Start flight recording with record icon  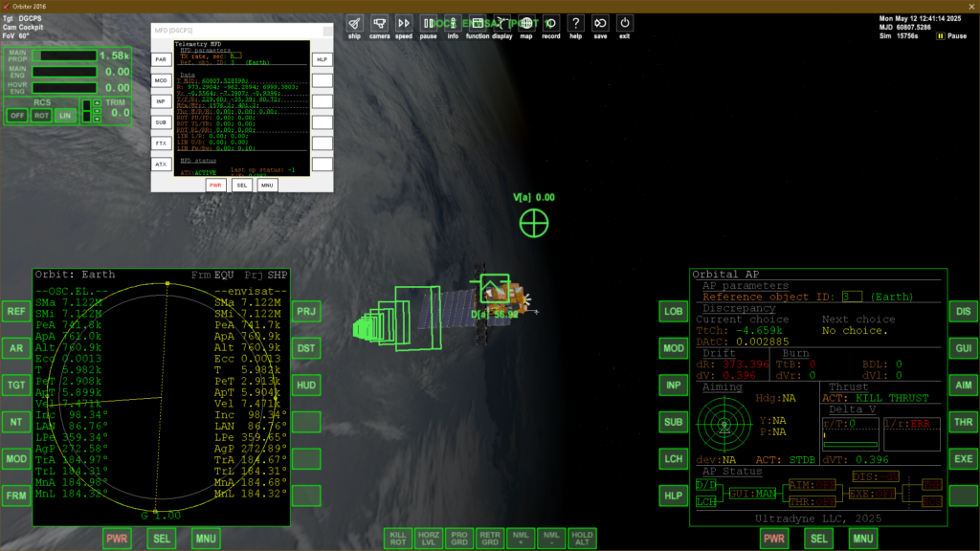[550, 24]
